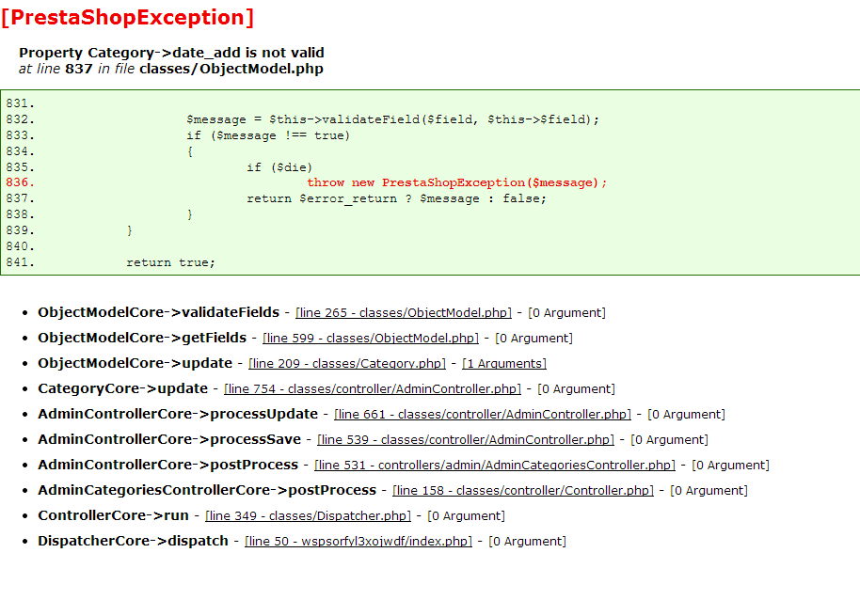Click the red line number 836
The width and height of the screenshot is (860, 616).
click(x=21, y=182)
